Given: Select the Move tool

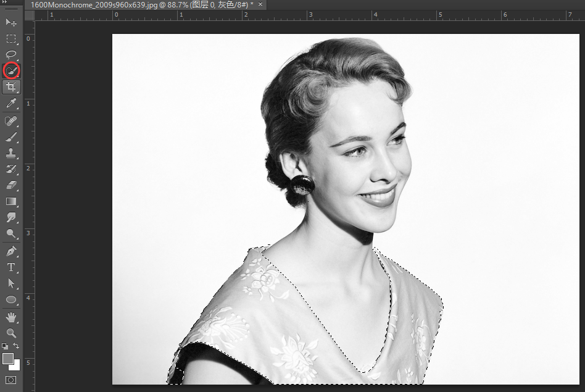Looking at the screenshot, I should [11, 22].
